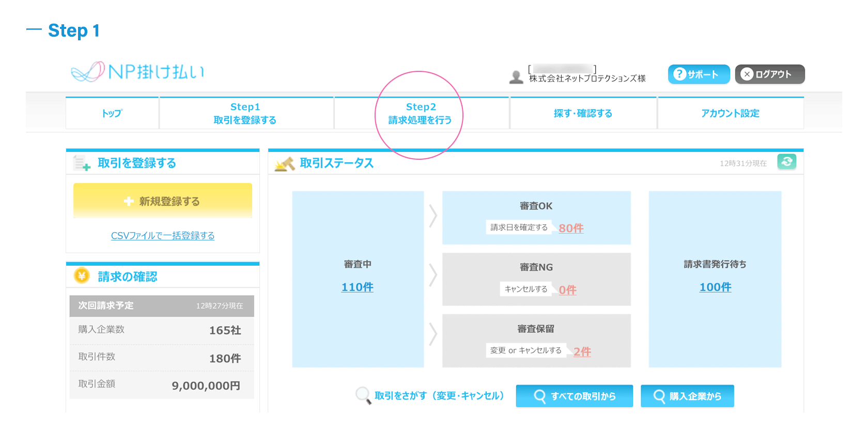The image size is (868, 428).
Task: Click the NP掛け払い logo
Action: (137, 71)
